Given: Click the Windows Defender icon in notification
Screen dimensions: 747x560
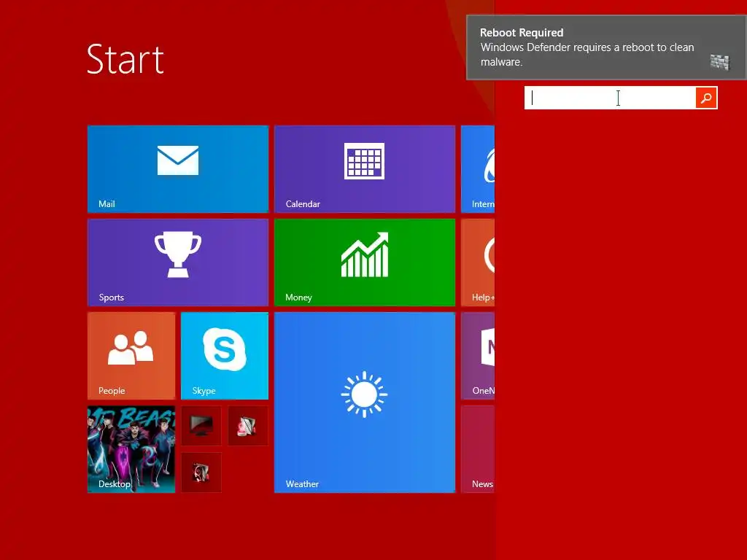Looking at the screenshot, I should coord(719,61).
